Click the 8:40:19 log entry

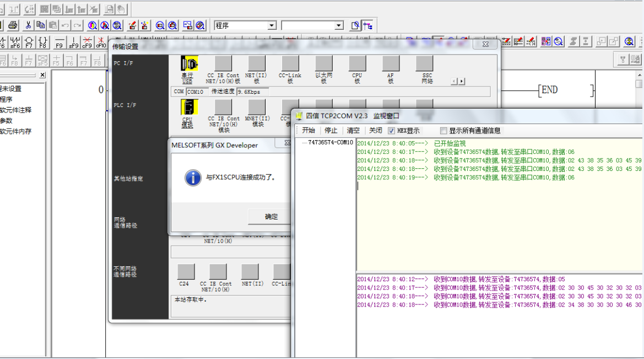[466, 178]
